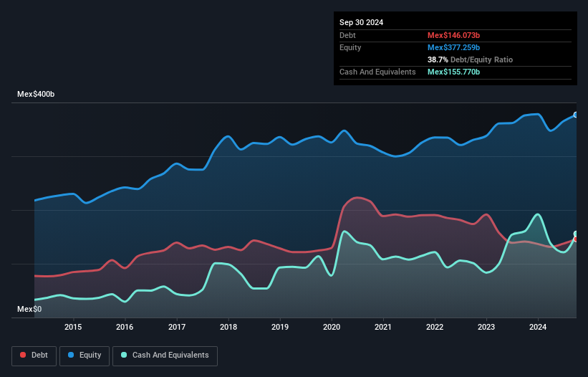Screen dimensions: 588x377
Task: Click the 2022 x-axis label
Action: [435, 327]
